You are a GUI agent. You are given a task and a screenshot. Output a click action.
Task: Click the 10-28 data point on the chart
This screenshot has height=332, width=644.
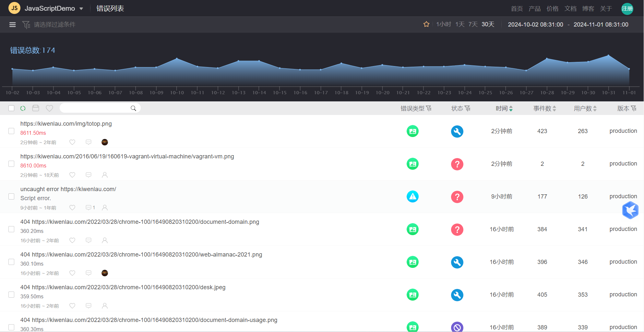547,59
